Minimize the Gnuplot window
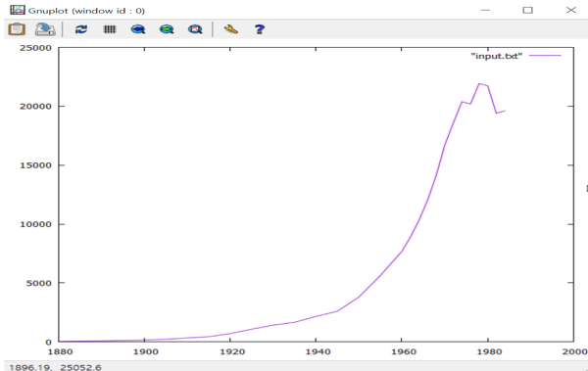Image resolution: width=588 pixels, height=371 pixels. 485,10
